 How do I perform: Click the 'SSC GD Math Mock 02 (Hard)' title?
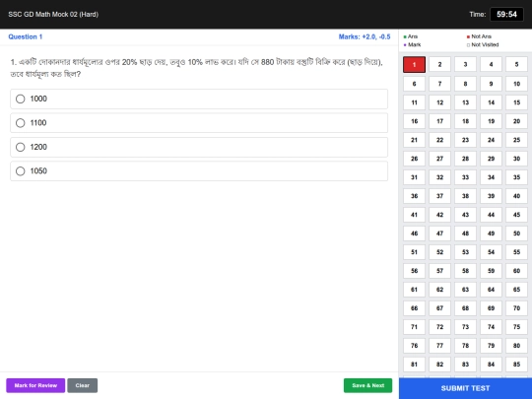pyautogui.click(x=53, y=14)
